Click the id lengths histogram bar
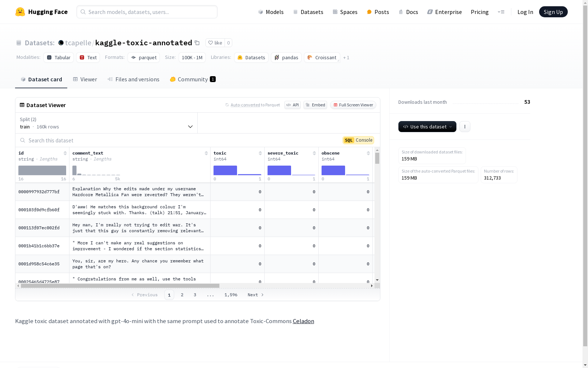The width and height of the screenshot is (588, 368). pos(42,170)
